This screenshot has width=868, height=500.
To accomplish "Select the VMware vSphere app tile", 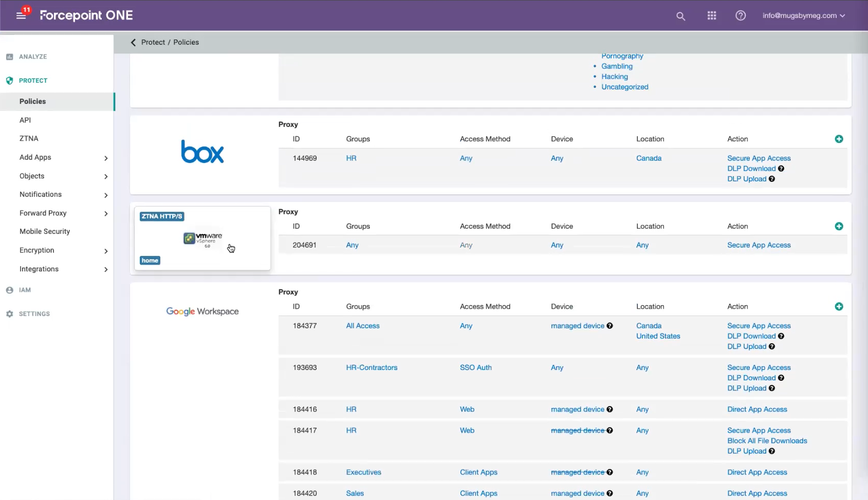I will 202,239.
